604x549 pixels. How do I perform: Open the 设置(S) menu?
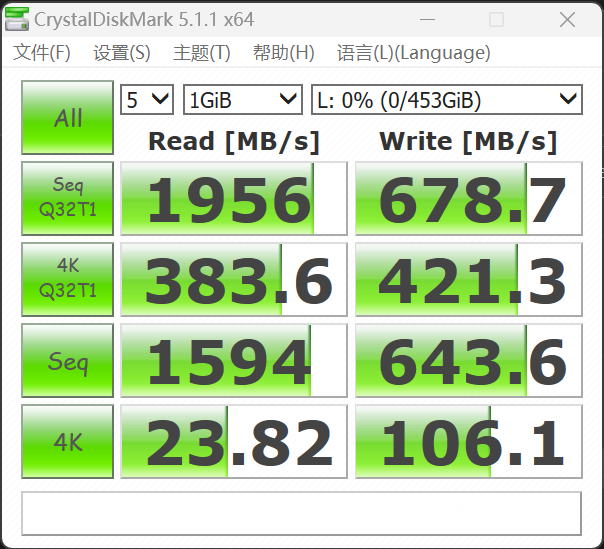tap(122, 52)
